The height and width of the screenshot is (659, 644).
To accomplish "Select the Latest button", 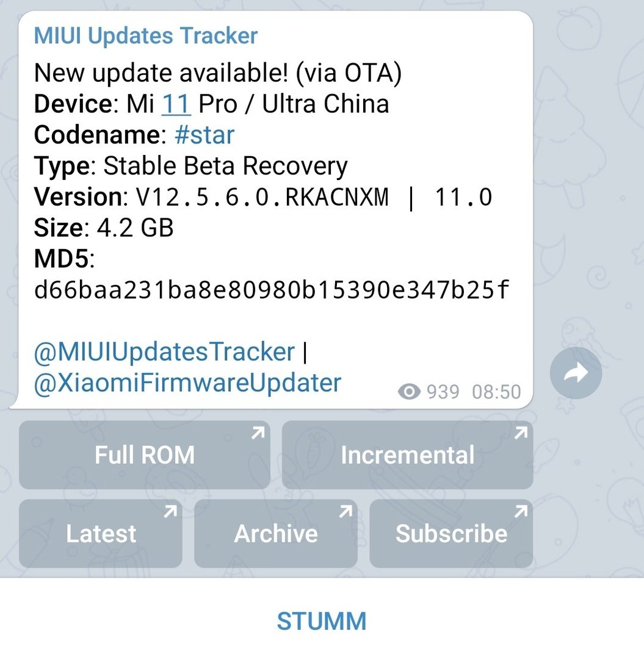I will click(x=101, y=533).
